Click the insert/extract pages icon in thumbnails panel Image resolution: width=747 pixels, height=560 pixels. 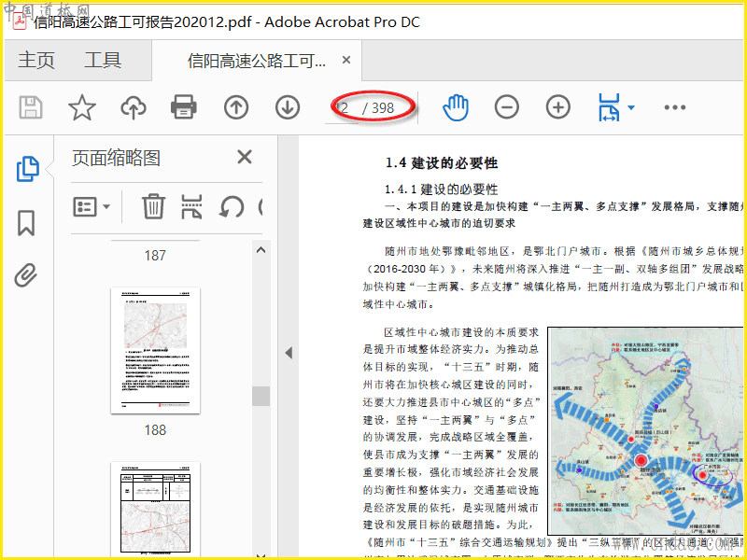point(191,206)
